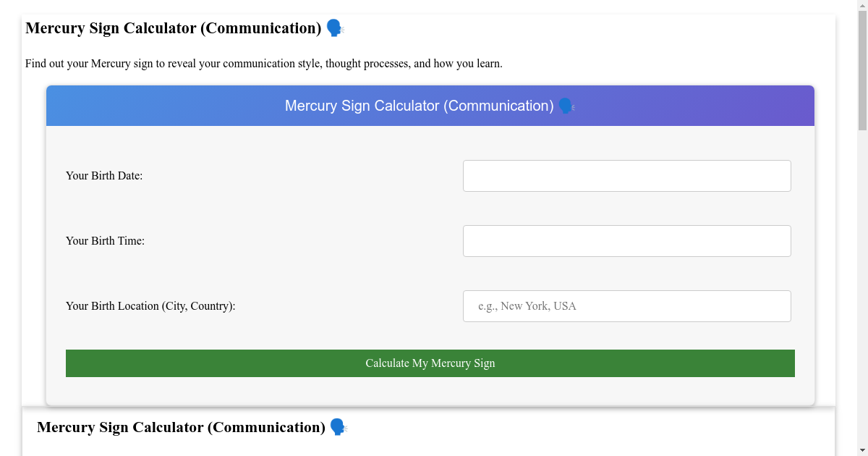
Task: Click inside the Birth Time input field
Action: [626, 240]
